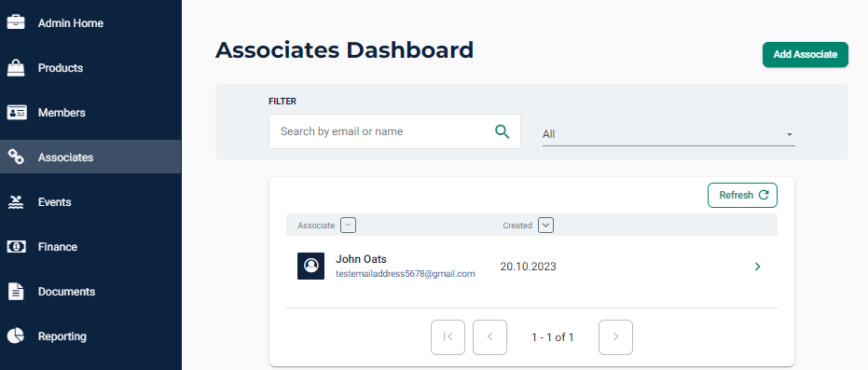
Task: Click the magnifying glass search icon
Action: 503,131
